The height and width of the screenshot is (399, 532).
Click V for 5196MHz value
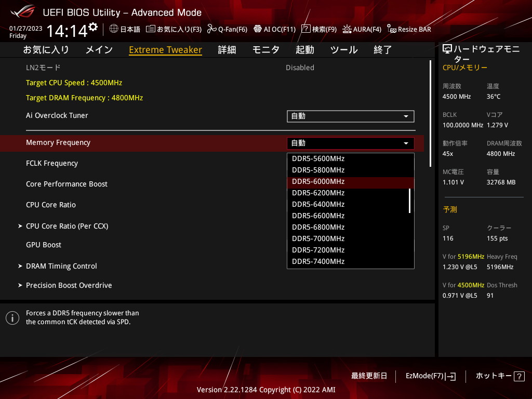[460, 267]
